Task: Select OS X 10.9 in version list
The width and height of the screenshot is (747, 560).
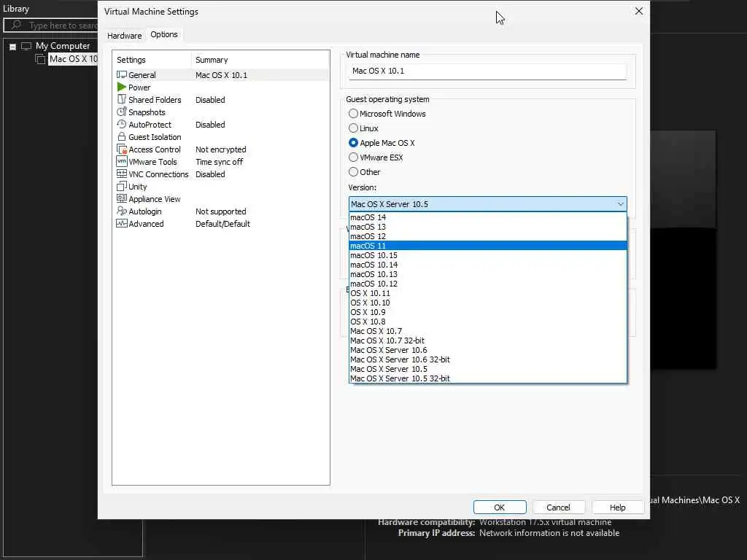Action: click(488, 312)
